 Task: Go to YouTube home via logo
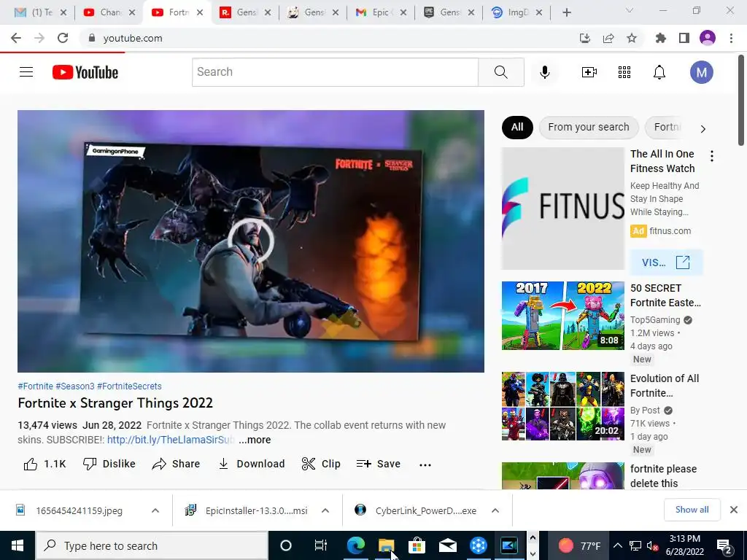click(x=85, y=72)
